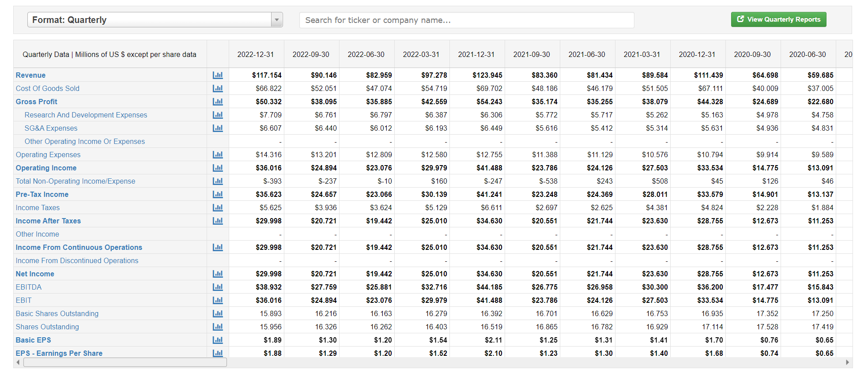Open the chart icon for Revenue
The image size is (868, 377).
pyautogui.click(x=218, y=75)
